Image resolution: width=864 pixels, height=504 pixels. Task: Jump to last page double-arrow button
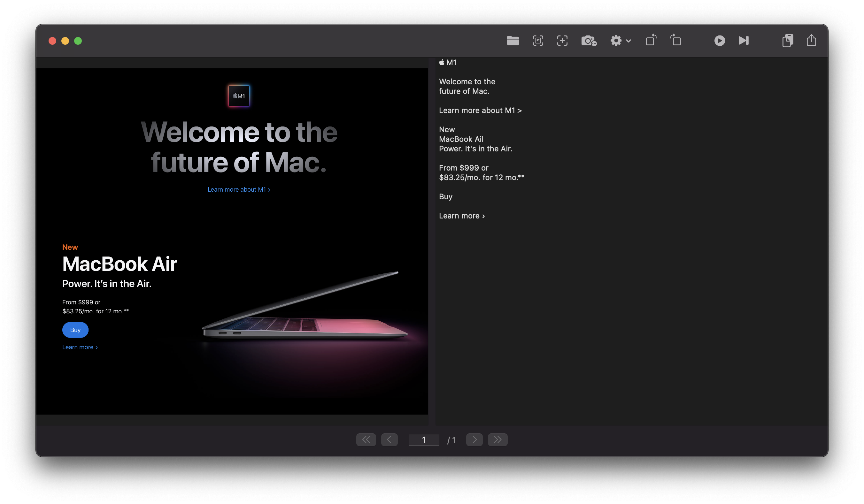click(x=498, y=440)
